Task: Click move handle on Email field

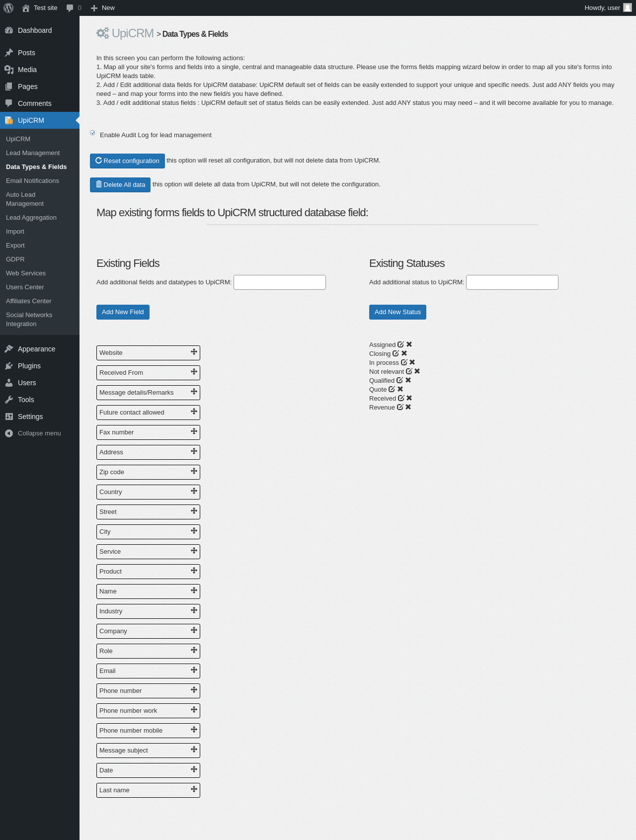Action: (x=194, y=670)
